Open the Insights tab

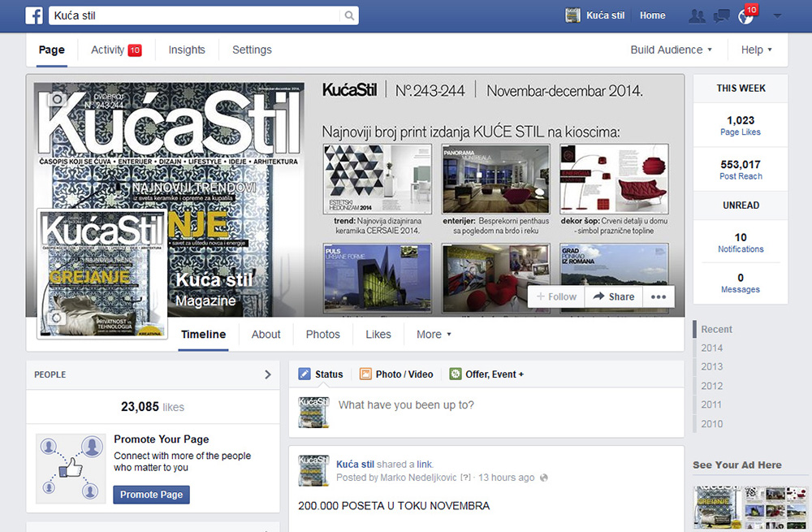(187, 50)
